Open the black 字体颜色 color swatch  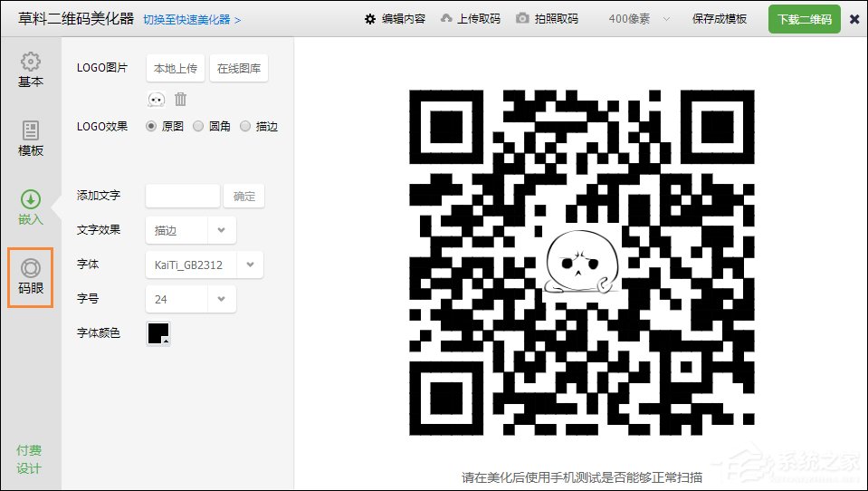pos(158,333)
